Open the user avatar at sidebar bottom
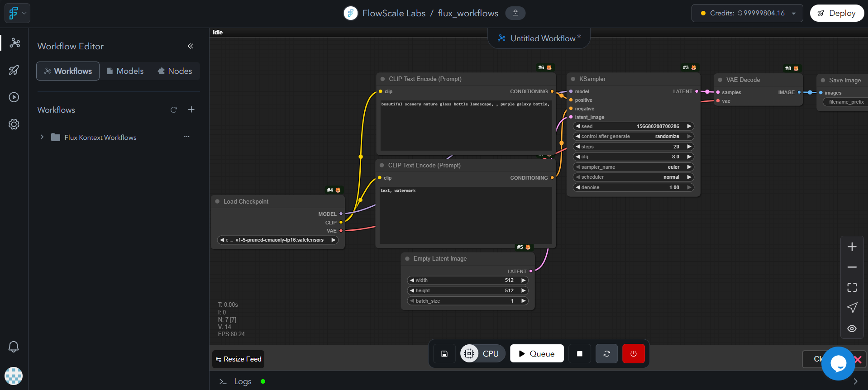This screenshot has width=868, height=390. 14,376
